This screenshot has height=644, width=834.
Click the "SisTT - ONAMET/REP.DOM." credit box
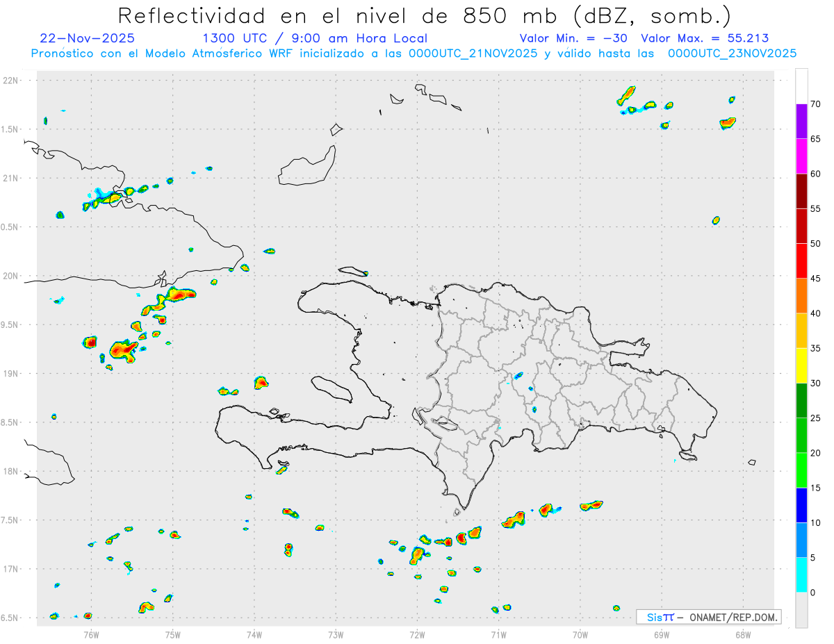click(x=708, y=617)
